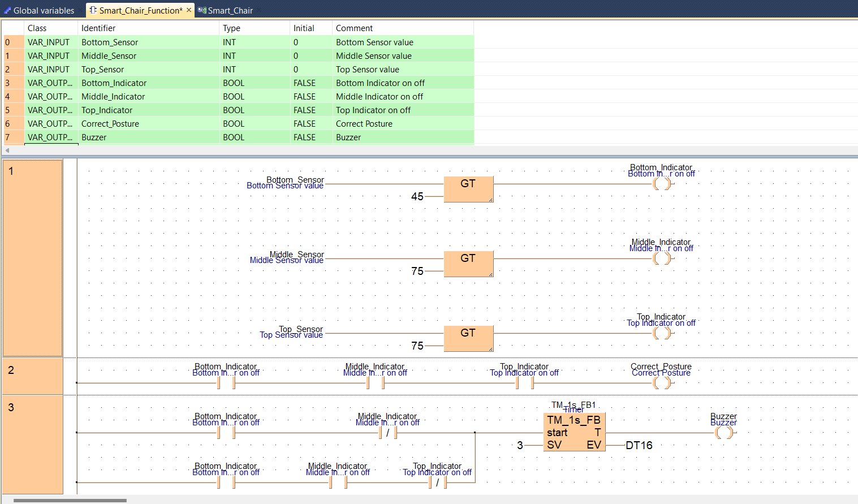Image resolution: width=858 pixels, height=504 pixels.
Task: Select network 1 header
Action: pyautogui.click(x=33, y=258)
